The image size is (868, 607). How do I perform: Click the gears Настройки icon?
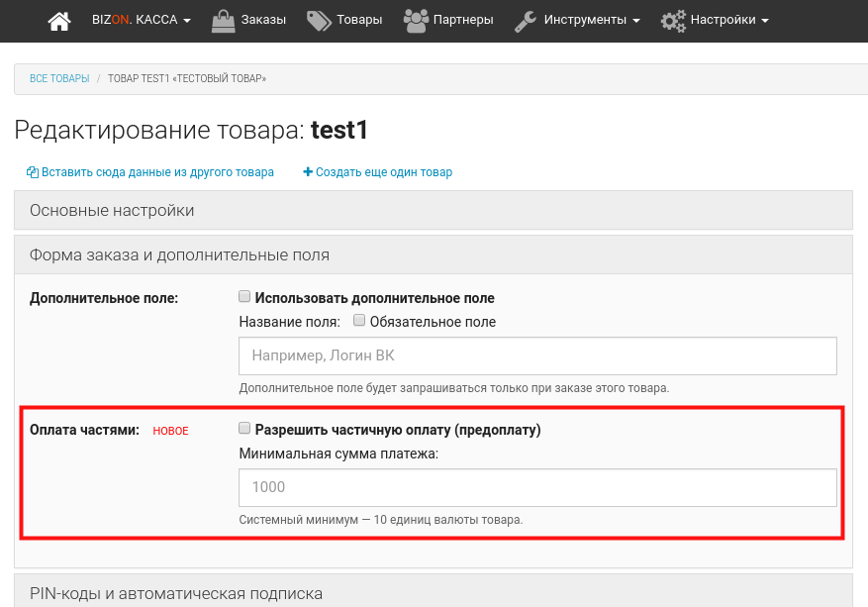(673, 20)
